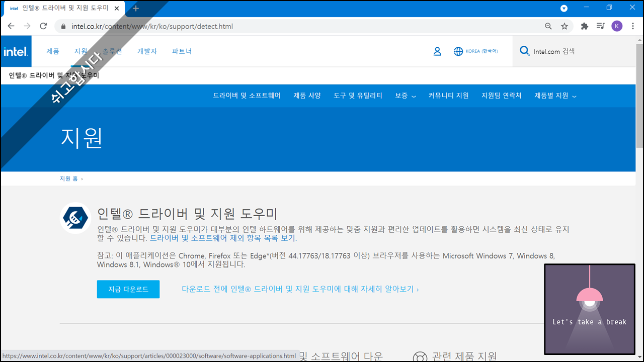Viewport: 644px width, 362px height.
Task: Click the Let's take a break thumbnail
Action: coord(590,309)
